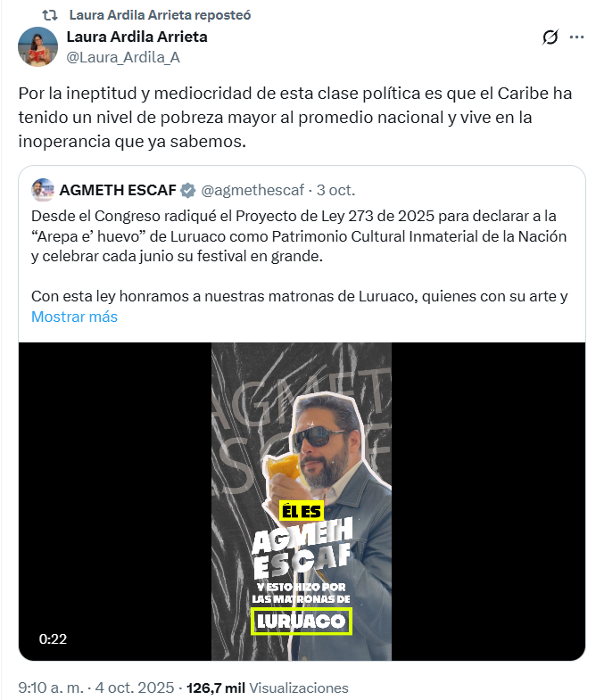Viewport: 596px width, 700px height.
Task: Click the Grok slashed-circle icon
Action: [x=550, y=37]
